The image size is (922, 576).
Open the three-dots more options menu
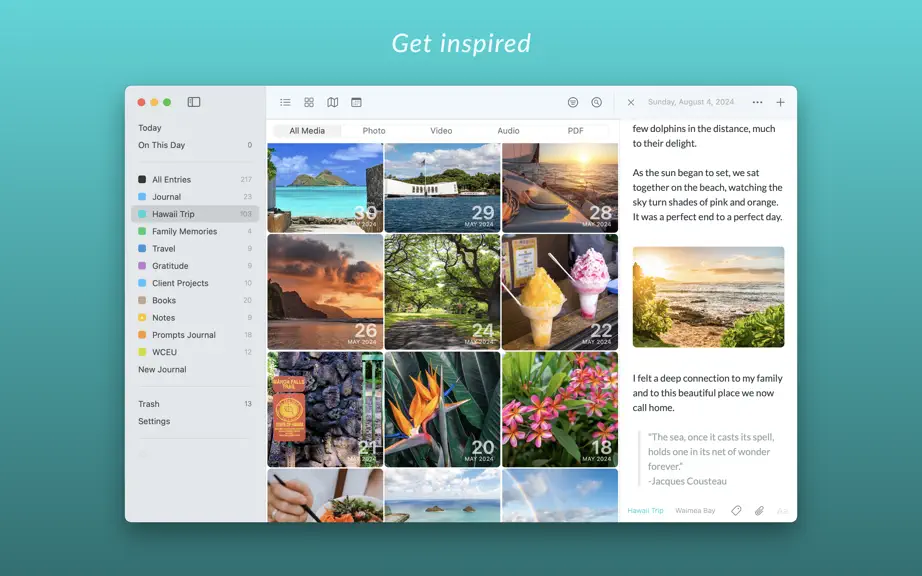coord(757,102)
